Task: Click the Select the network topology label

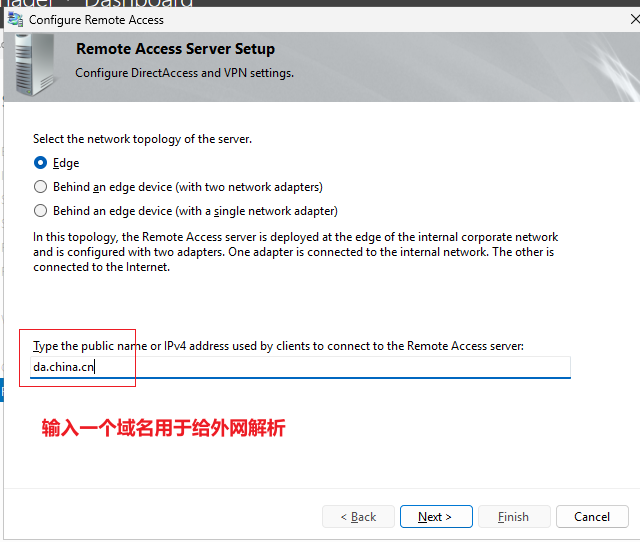Action: point(142,139)
